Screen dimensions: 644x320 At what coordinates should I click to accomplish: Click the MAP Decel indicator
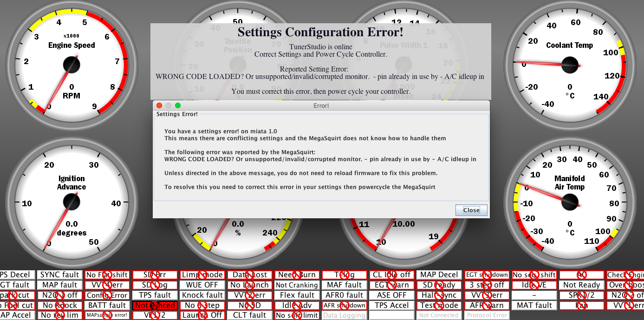pos(439,274)
